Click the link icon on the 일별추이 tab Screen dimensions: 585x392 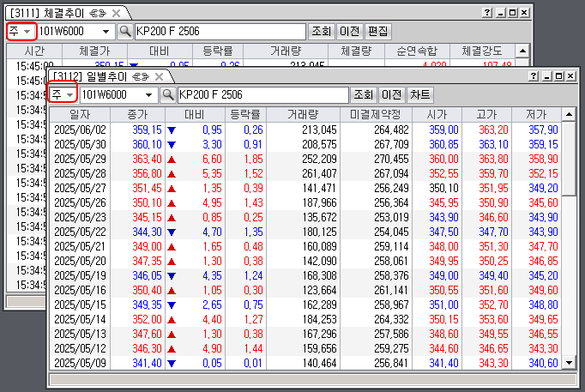[x=142, y=76]
